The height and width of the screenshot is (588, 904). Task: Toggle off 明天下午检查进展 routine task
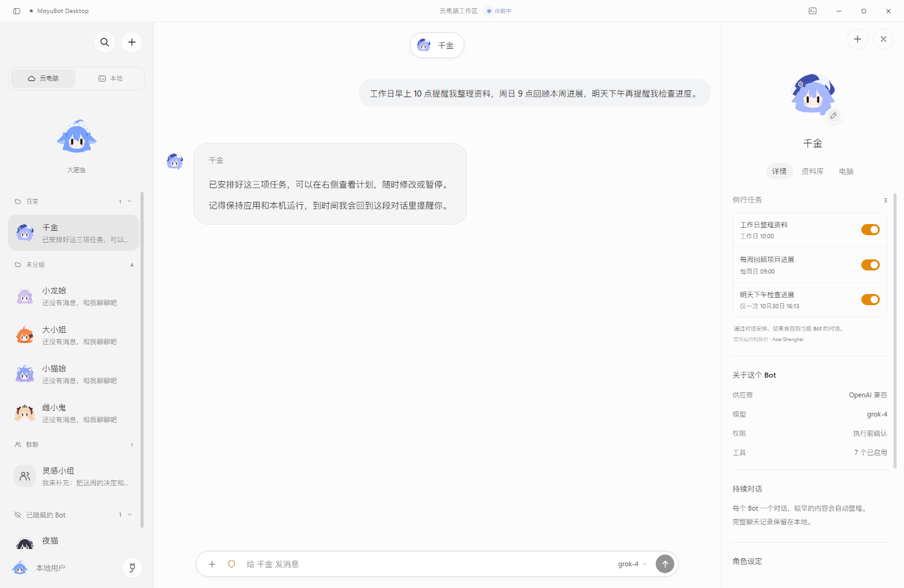[871, 300]
